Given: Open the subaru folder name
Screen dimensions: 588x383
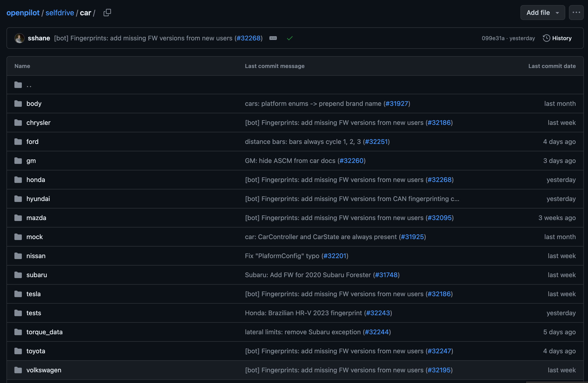Looking at the screenshot, I should (36, 275).
